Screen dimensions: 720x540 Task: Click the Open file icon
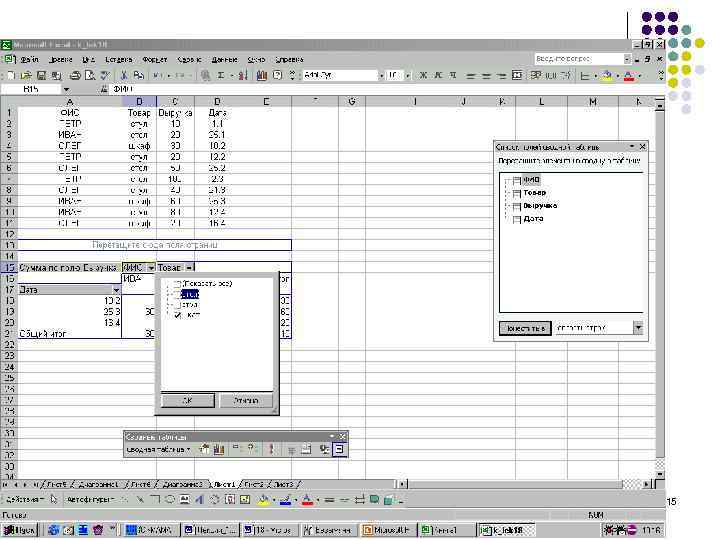point(26,75)
